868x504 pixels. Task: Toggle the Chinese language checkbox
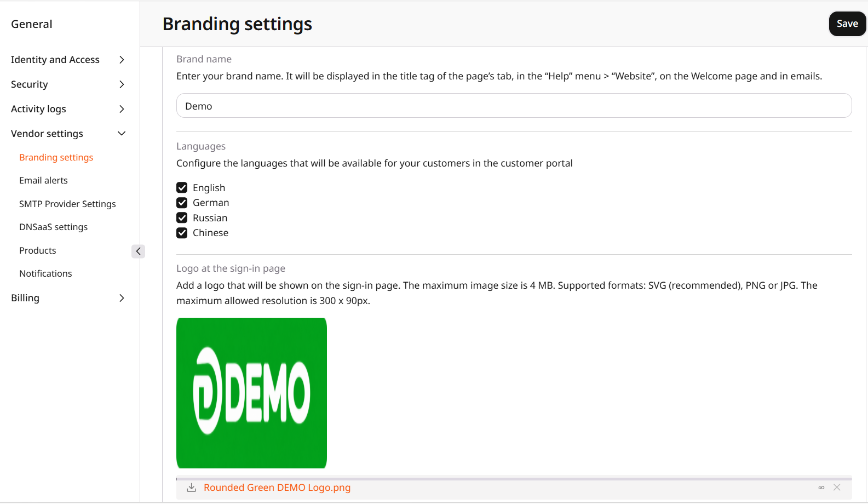(x=182, y=233)
